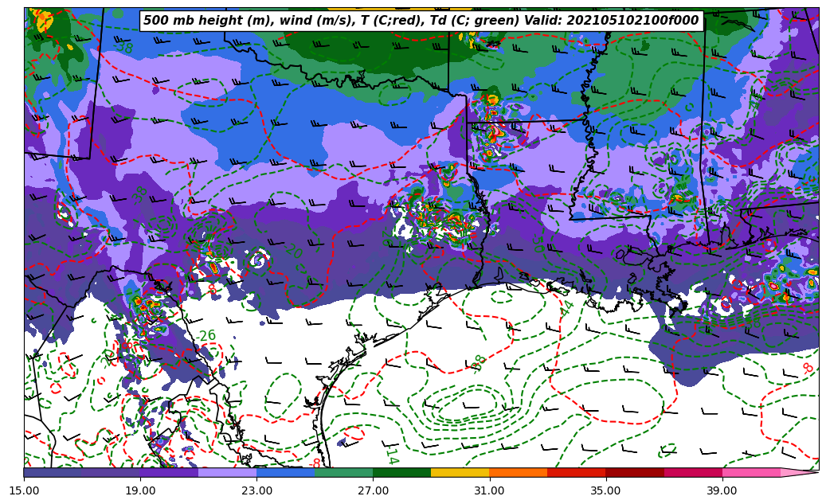The height and width of the screenshot is (504, 826).
Task: Pick the dark green colorbar segment
Action: (401, 472)
